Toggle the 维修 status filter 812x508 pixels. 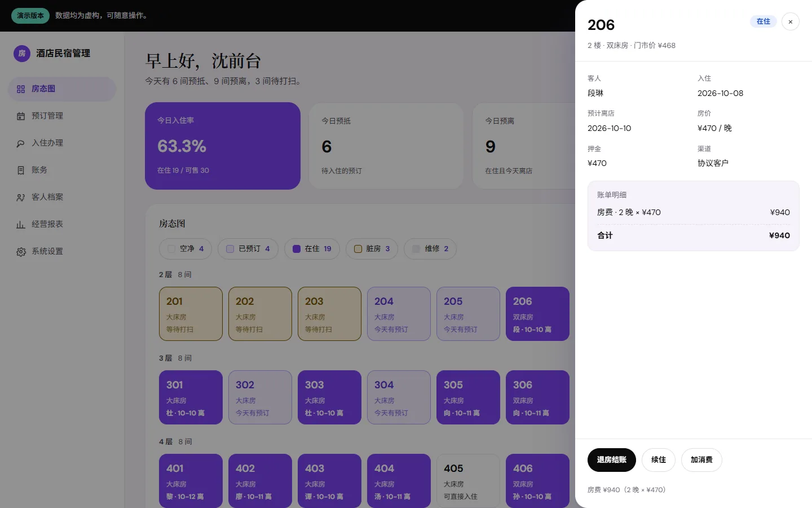tap(430, 249)
